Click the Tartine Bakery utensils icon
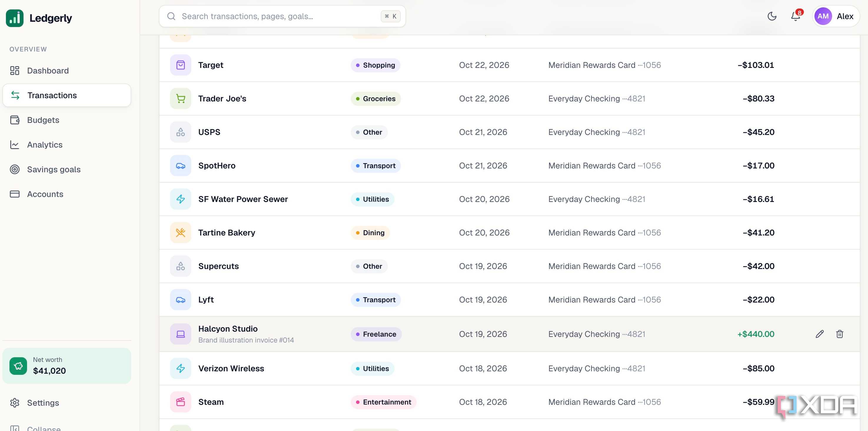Viewport: 868px width, 431px height. pyautogui.click(x=181, y=233)
